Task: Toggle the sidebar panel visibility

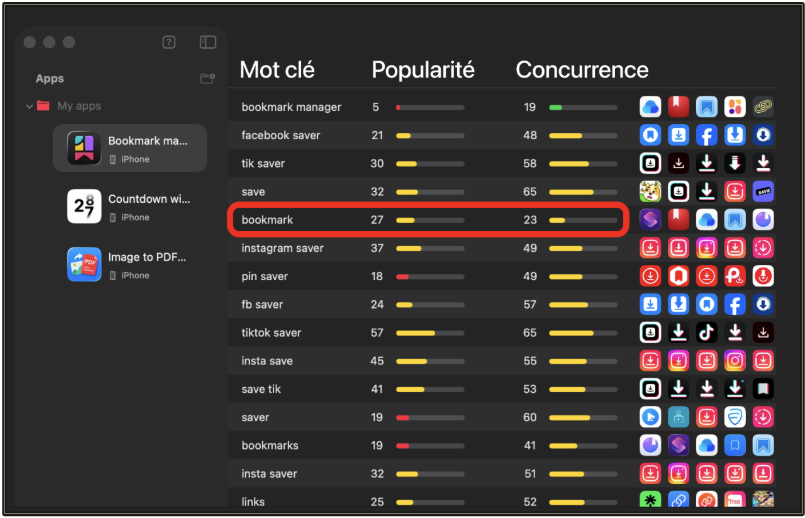Action: tap(208, 42)
